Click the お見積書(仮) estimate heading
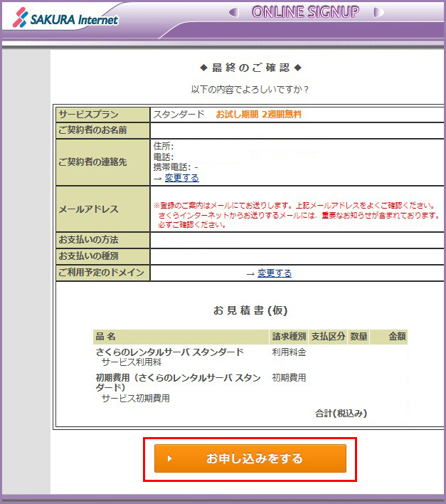446x504 pixels. [x=250, y=311]
